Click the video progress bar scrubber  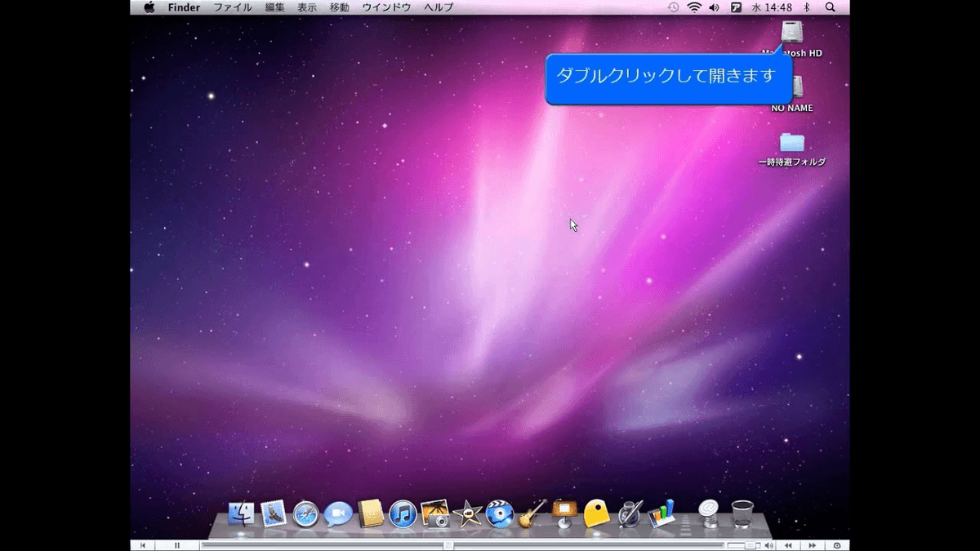coord(448,545)
